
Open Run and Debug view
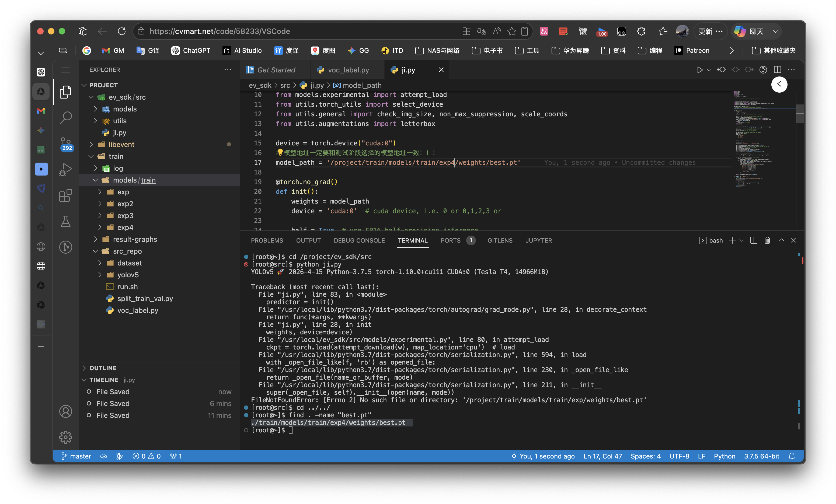pos(65,169)
